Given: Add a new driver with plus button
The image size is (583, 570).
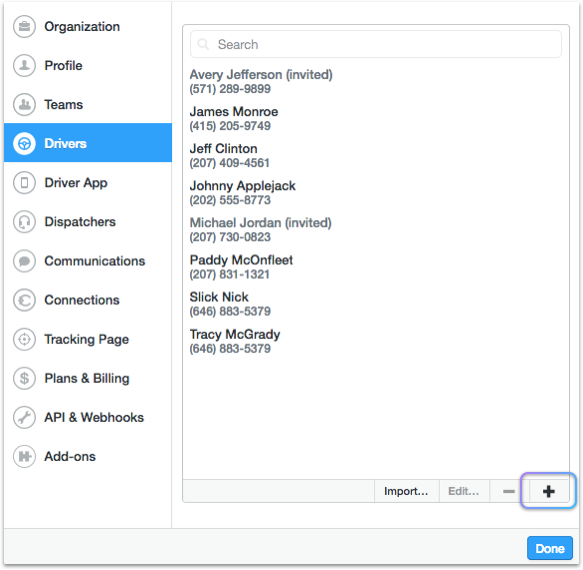Looking at the screenshot, I should click(x=548, y=491).
